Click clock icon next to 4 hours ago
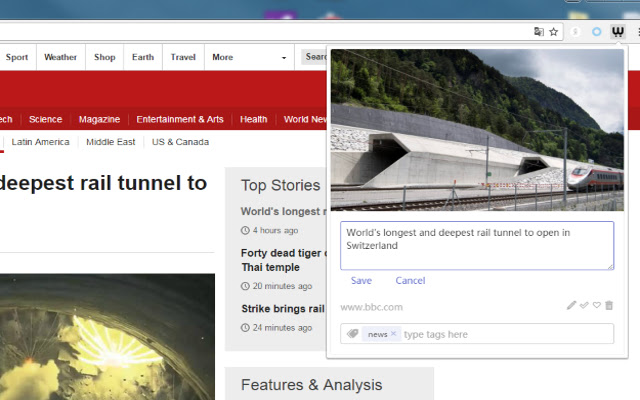Image resolution: width=640 pixels, height=400 pixels. pyautogui.click(x=245, y=231)
